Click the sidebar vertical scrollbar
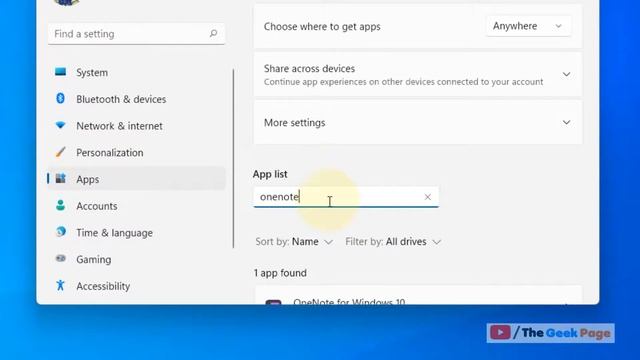The width and height of the screenshot is (640, 360). [x=233, y=158]
